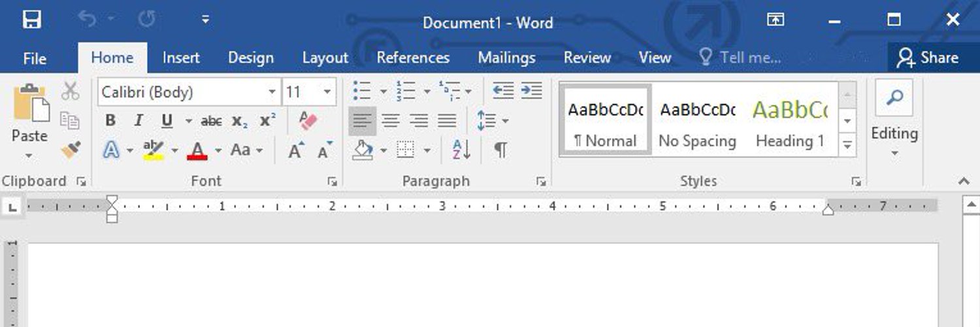This screenshot has height=327, width=980.
Task: Click the Paste clipboard icon
Action: tap(30, 102)
